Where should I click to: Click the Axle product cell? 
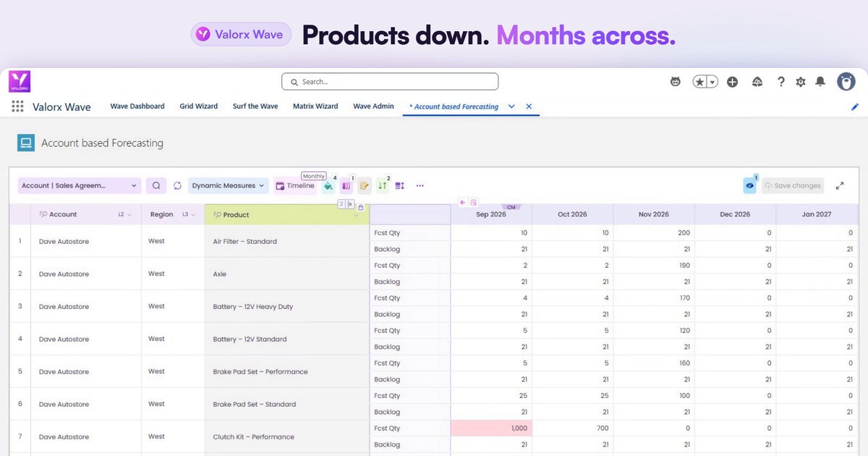(x=287, y=274)
